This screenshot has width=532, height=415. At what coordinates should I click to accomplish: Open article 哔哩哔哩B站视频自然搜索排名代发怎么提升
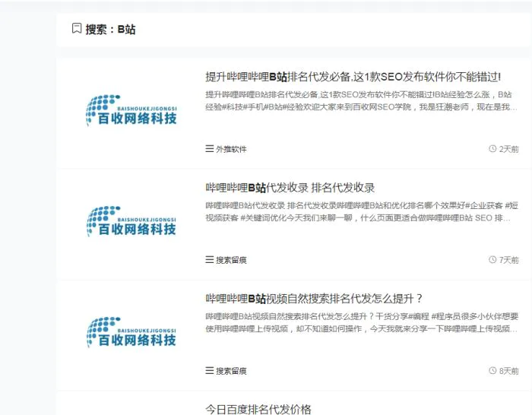tap(314, 299)
